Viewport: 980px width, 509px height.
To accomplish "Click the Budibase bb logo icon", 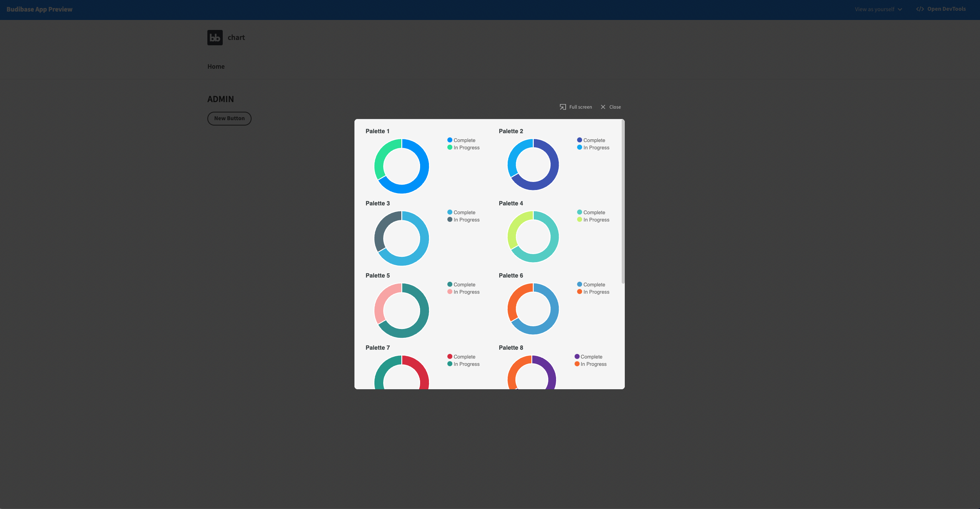I will coord(215,38).
